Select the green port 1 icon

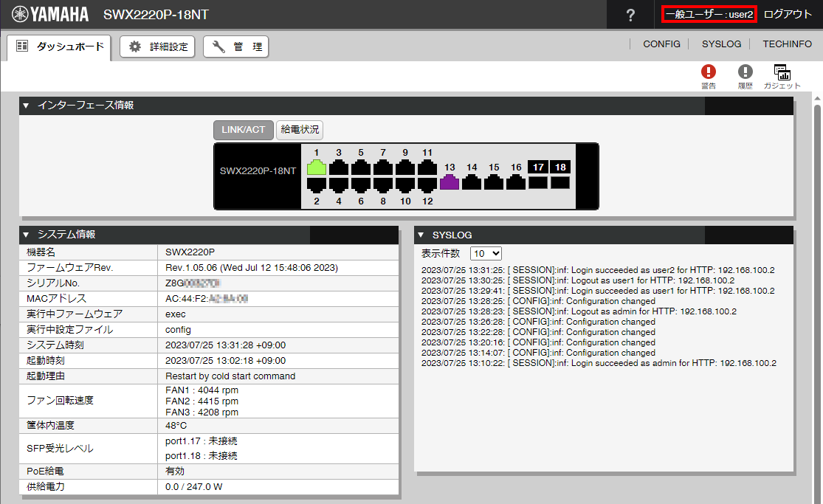[317, 167]
